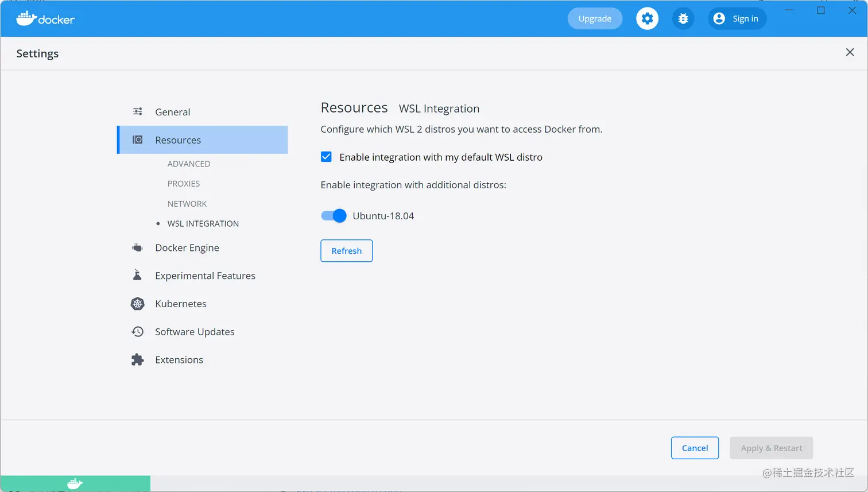This screenshot has height=492, width=868.
Task: Click the Software Updates clock icon
Action: click(x=138, y=332)
